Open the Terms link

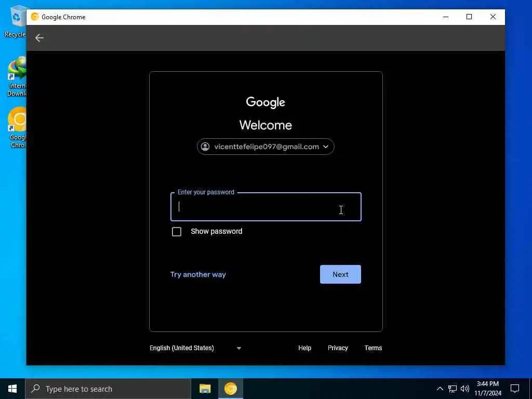[373, 348]
